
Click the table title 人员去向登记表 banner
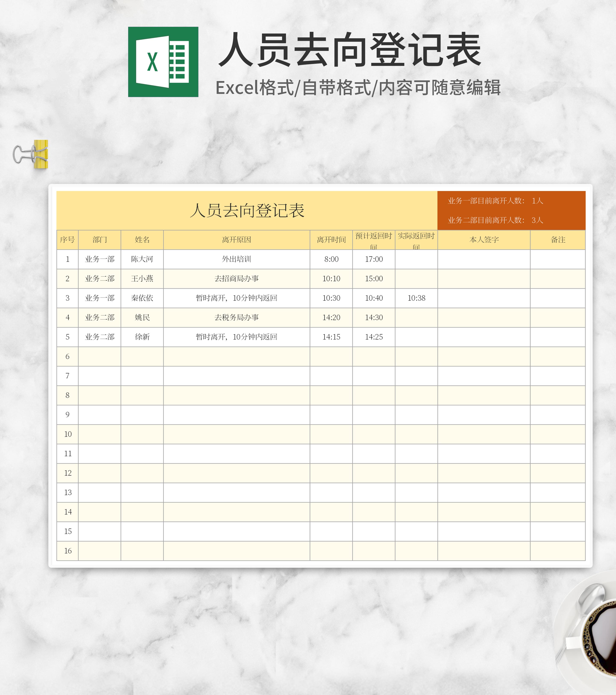(247, 210)
